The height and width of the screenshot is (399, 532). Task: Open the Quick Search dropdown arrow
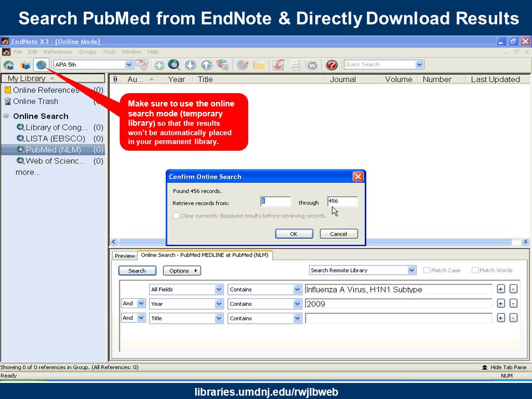tap(420, 64)
